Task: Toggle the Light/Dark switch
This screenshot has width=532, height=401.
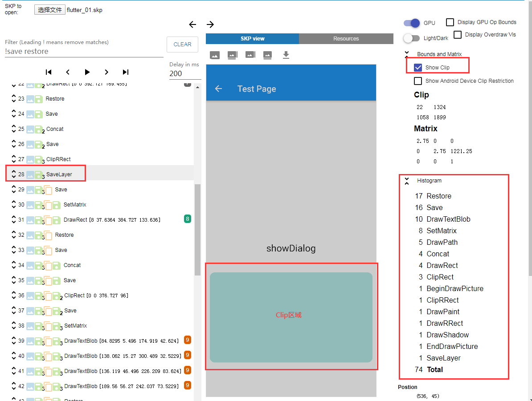Action: click(412, 38)
